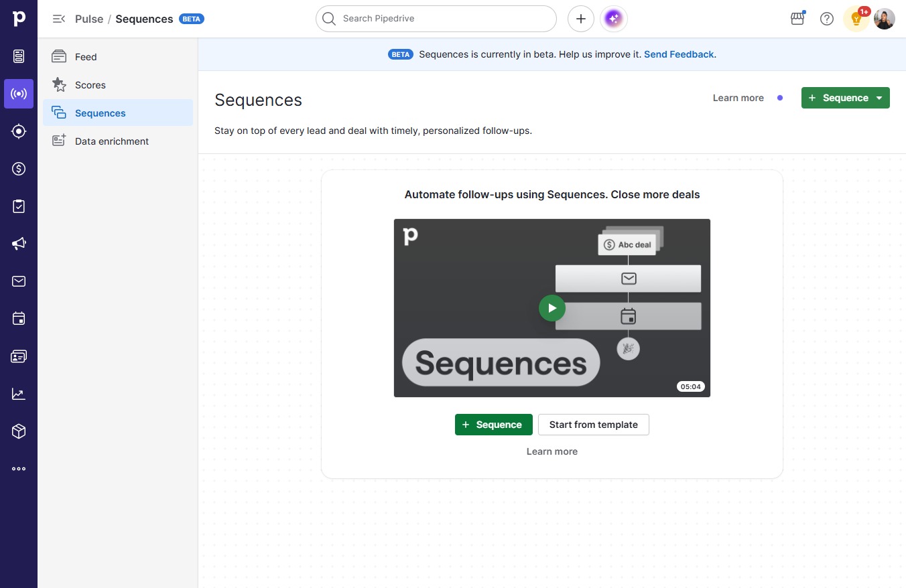Select Data enrichment menu item
The height and width of the screenshot is (588, 906).
point(118,141)
